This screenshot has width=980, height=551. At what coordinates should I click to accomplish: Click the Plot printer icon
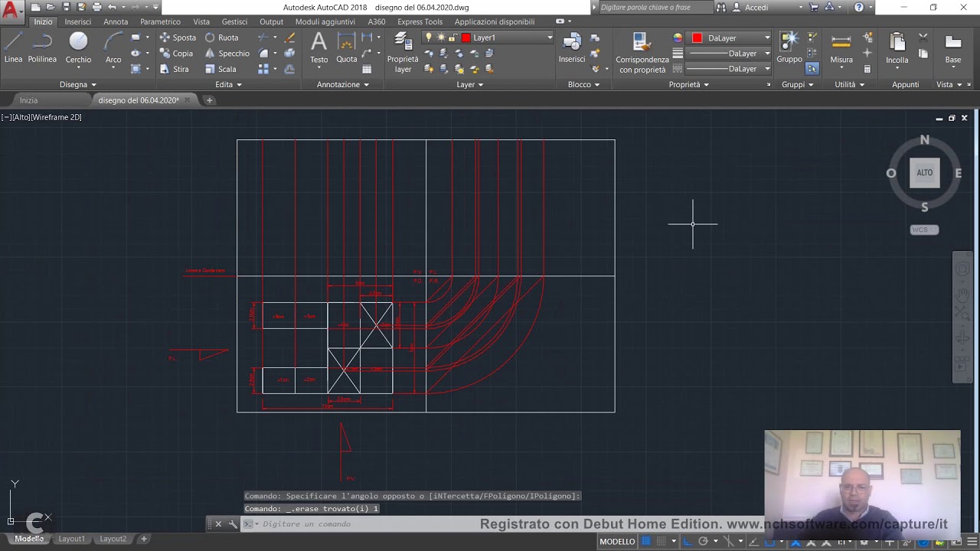tap(96, 7)
